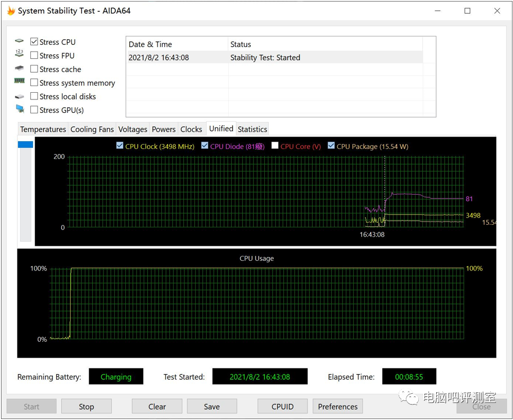This screenshot has width=513, height=420.
Task: Open the CPUID panel
Action: pyautogui.click(x=282, y=406)
